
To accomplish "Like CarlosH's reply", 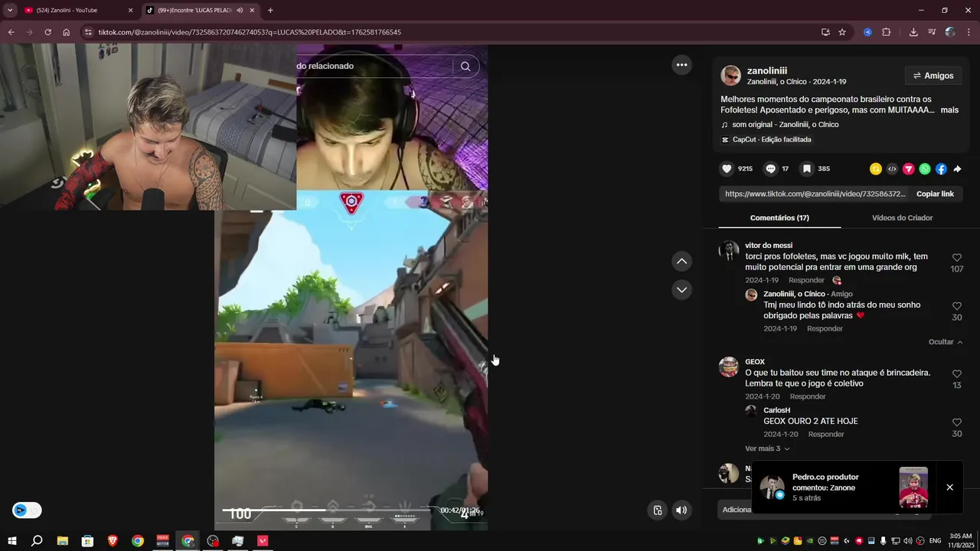I will (957, 422).
